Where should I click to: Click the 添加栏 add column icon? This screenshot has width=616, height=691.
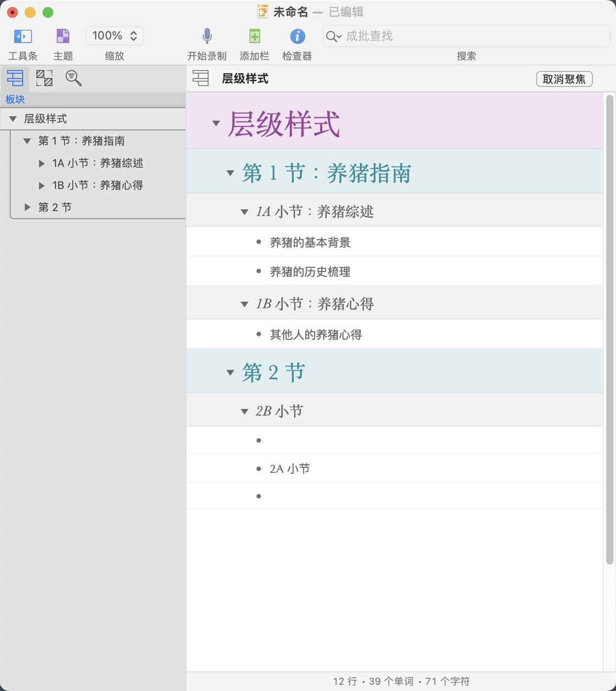pyautogui.click(x=254, y=36)
